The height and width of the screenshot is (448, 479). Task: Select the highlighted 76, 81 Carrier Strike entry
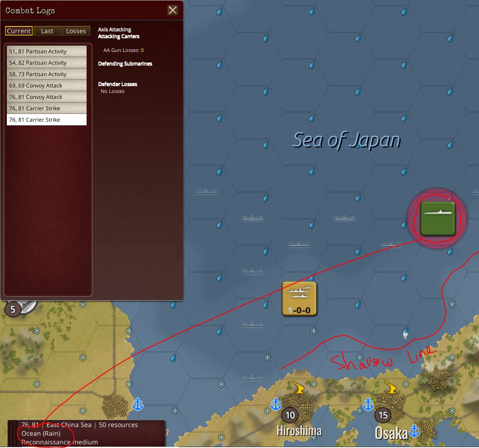tap(47, 120)
